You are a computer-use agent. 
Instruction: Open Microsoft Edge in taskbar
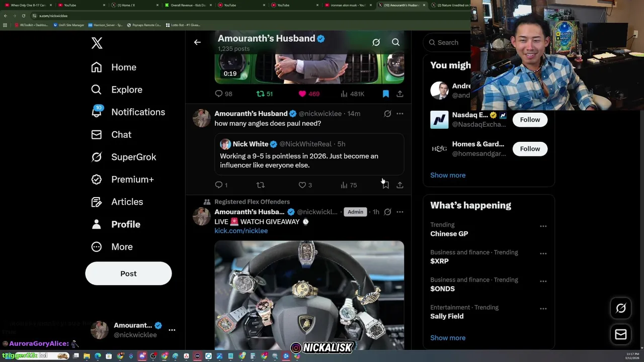(x=98, y=356)
